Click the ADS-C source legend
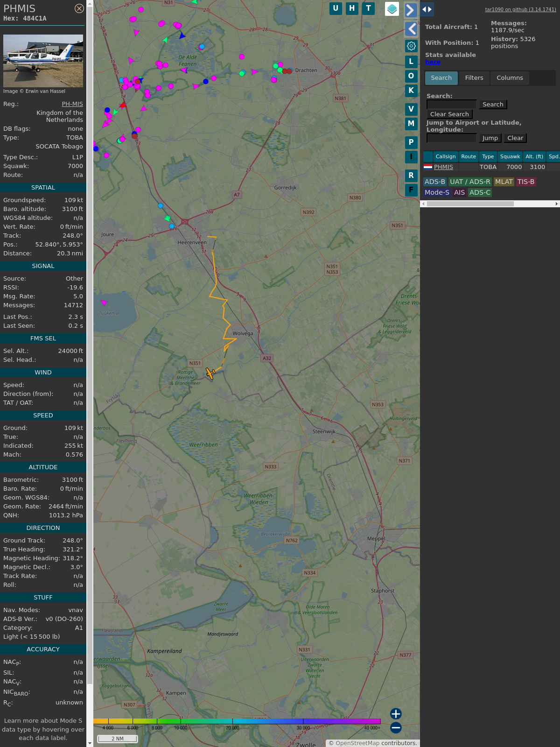Image resolution: width=560 pixels, height=747 pixels. point(480,193)
